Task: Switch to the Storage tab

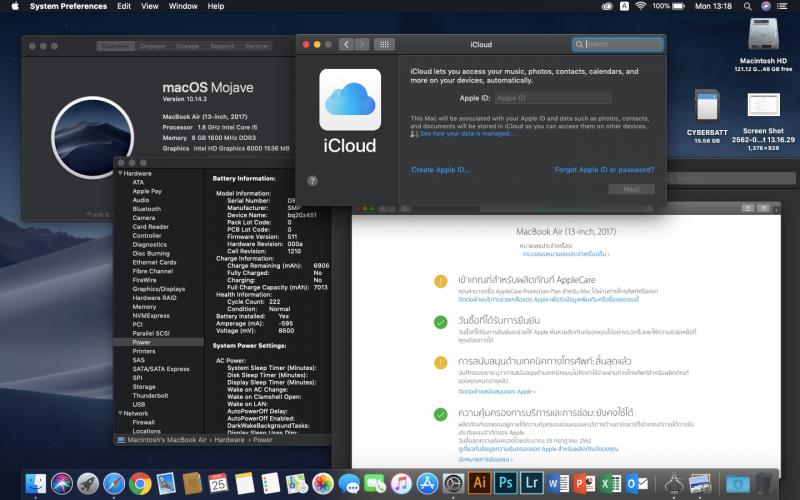Action: coord(187,46)
